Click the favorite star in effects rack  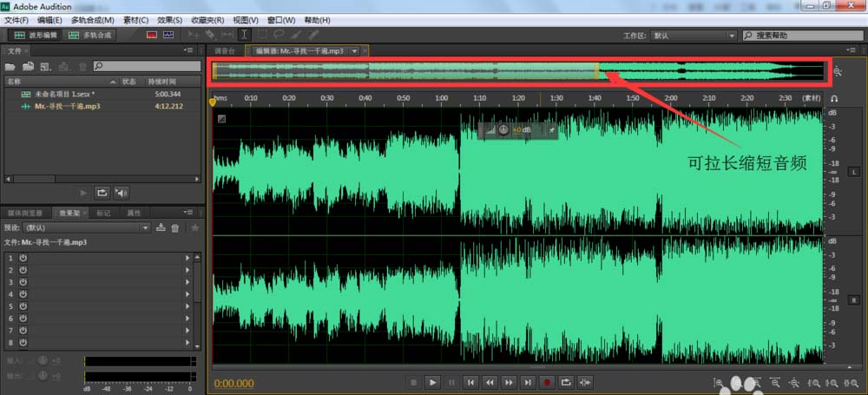coord(194,227)
